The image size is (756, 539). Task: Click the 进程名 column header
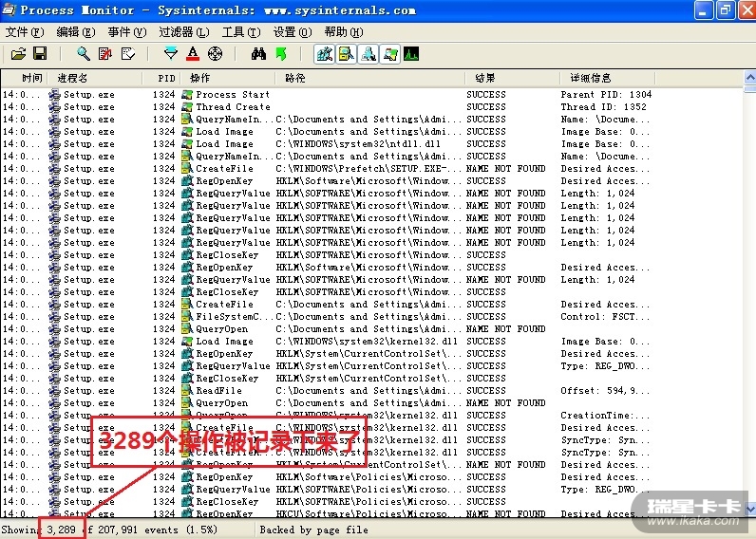[x=95, y=78]
